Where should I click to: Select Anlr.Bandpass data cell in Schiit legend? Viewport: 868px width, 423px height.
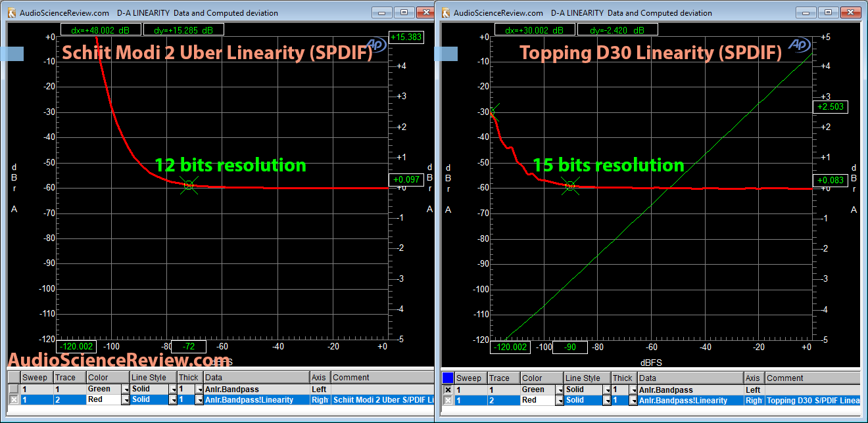pos(256,390)
